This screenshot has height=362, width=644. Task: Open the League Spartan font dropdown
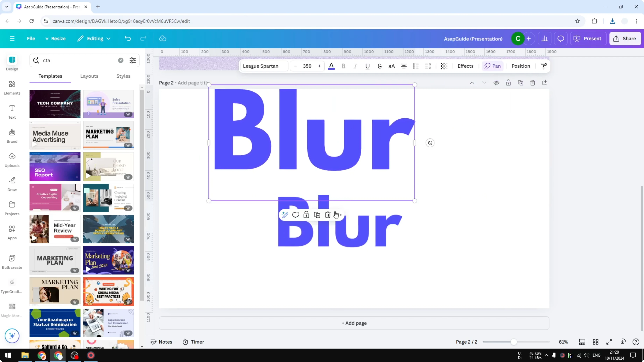click(x=264, y=66)
